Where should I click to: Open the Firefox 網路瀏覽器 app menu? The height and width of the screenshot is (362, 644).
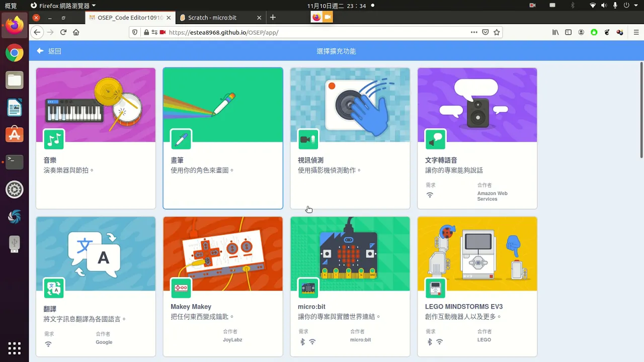point(63,6)
